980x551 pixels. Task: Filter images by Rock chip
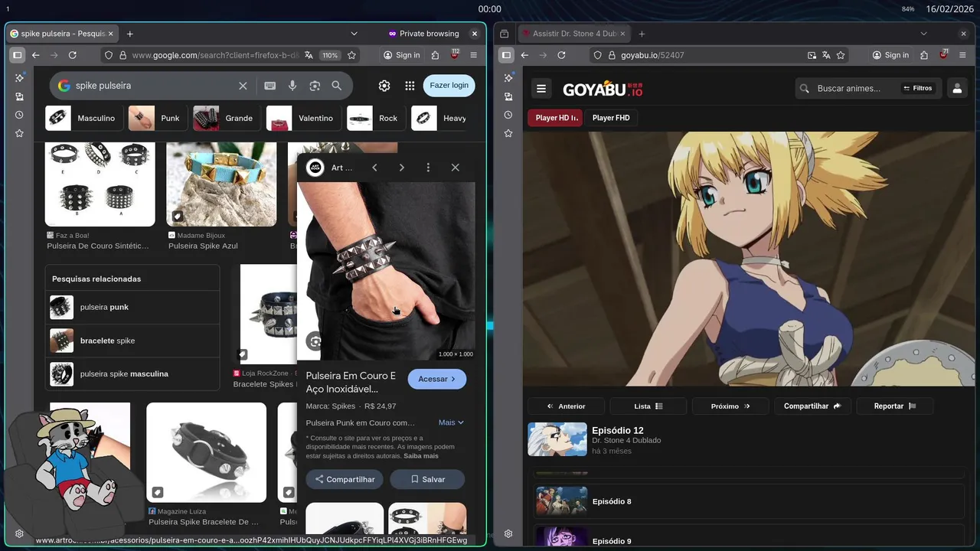coord(376,118)
